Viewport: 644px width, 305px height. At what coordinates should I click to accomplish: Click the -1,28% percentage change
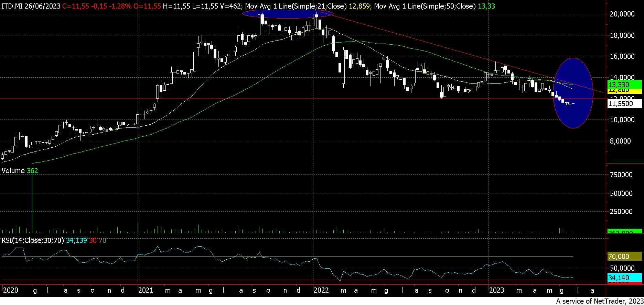pyautogui.click(x=121, y=6)
